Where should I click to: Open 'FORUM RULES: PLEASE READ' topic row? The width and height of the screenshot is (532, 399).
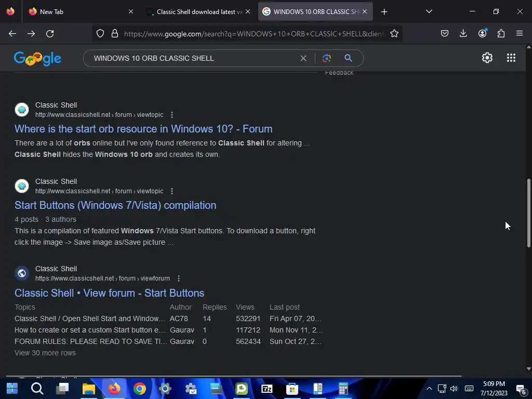click(x=90, y=342)
